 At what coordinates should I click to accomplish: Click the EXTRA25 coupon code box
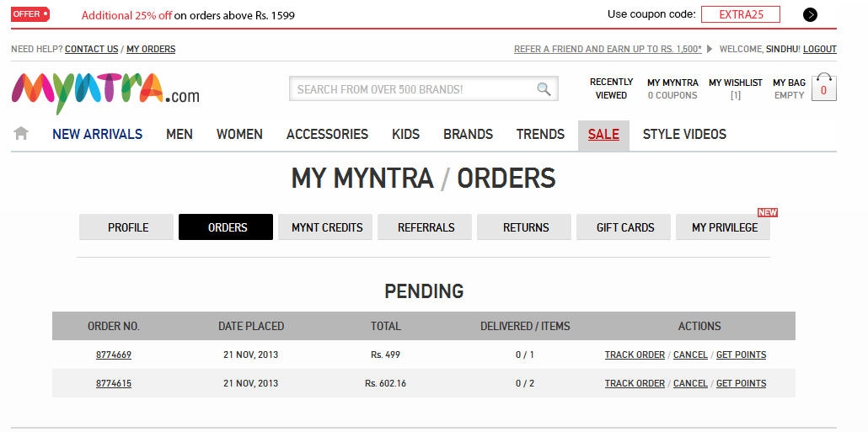tap(740, 14)
